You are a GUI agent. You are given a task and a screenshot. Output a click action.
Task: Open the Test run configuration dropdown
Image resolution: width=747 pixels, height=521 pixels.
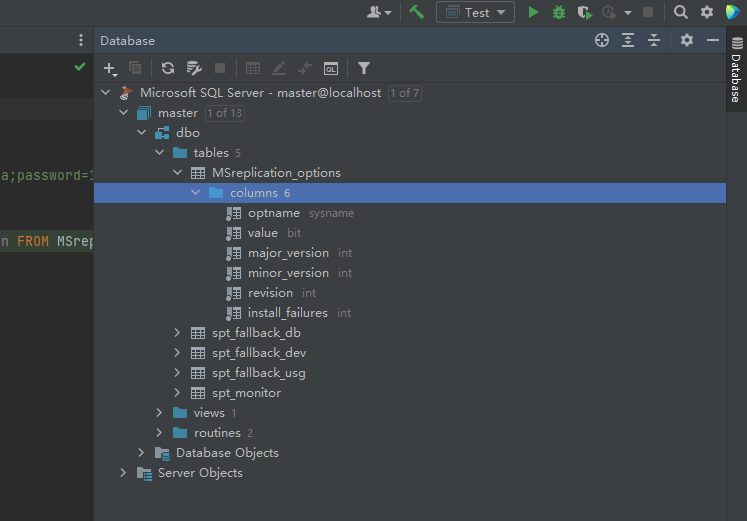pos(476,12)
